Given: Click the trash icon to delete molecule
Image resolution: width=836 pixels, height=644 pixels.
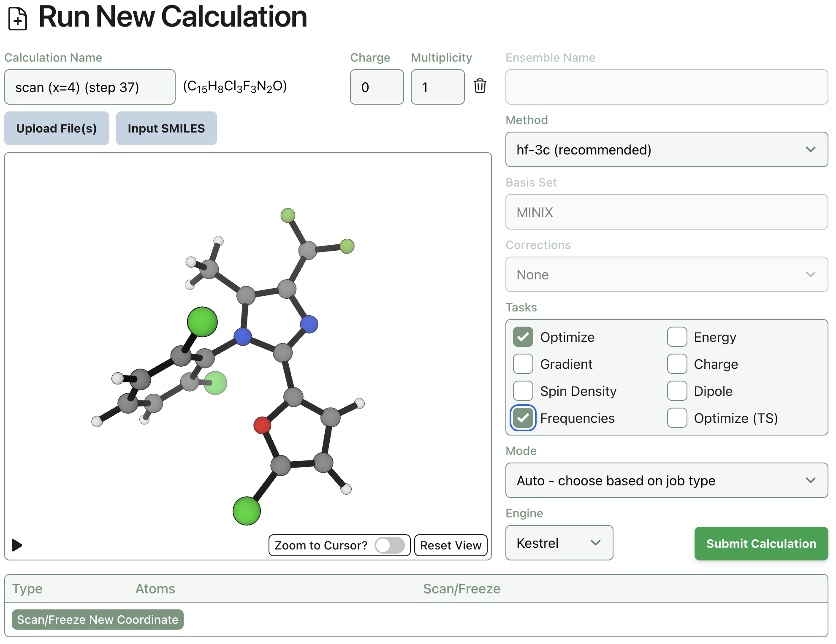Looking at the screenshot, I should click(480, 86).
